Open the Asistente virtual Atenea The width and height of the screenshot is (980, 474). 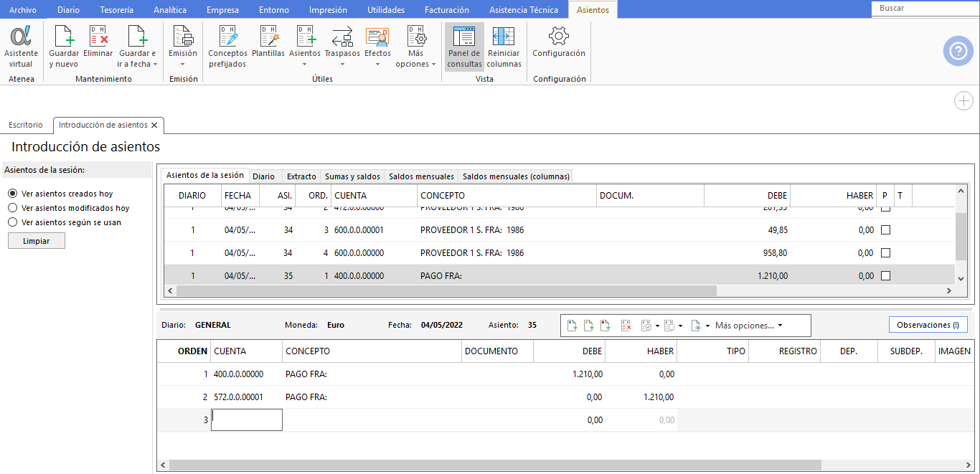pyautogui.click(x=21, y=47)
